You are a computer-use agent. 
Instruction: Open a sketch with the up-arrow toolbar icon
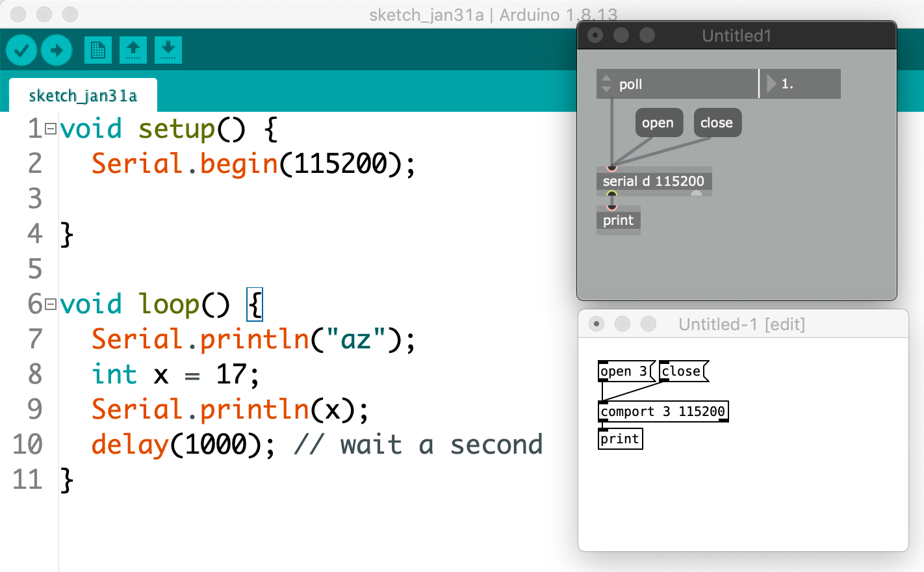[133, 49]
